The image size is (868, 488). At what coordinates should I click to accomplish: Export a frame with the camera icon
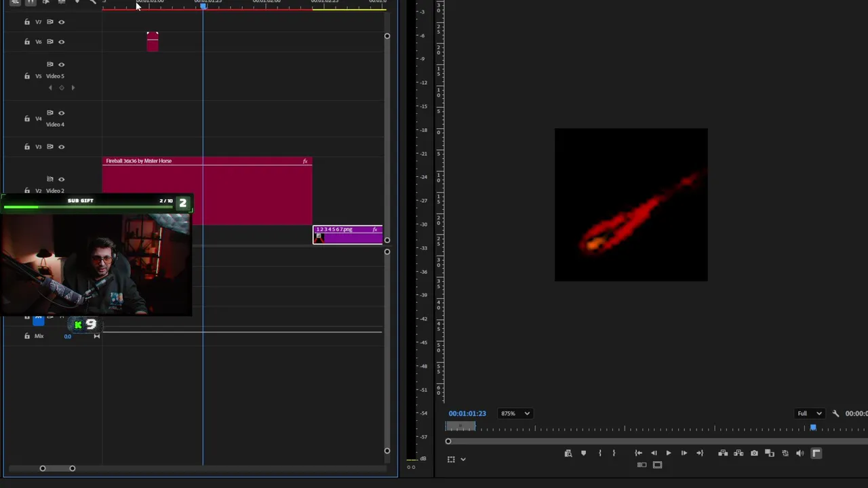point(754,453)
